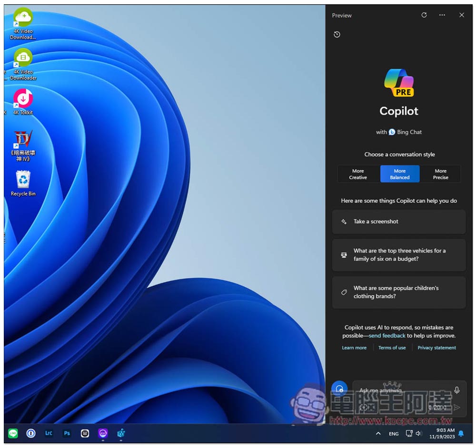Open LINE from the taskbar
Viewport: 476px width, 448px height.
tap(13, 433)
